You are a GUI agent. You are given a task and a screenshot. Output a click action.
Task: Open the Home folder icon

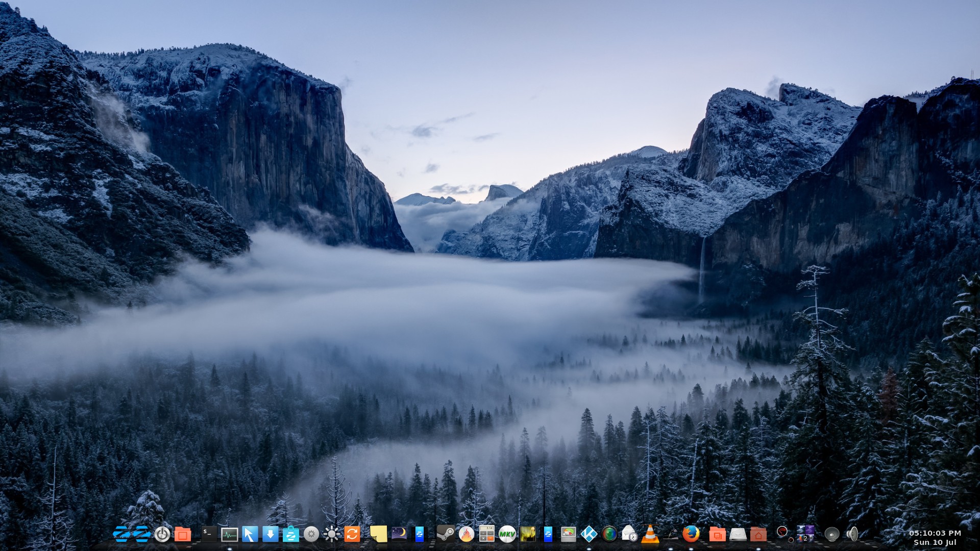tap(758, 534)
